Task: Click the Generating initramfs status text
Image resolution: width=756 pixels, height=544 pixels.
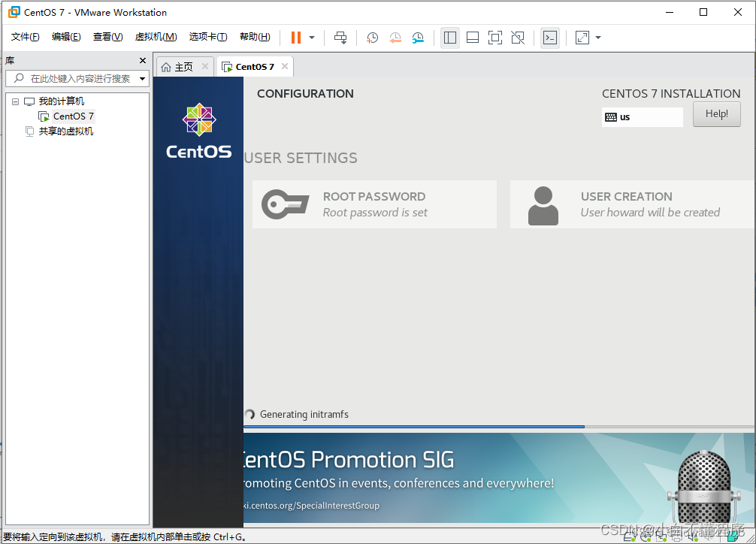Action: 304,414
